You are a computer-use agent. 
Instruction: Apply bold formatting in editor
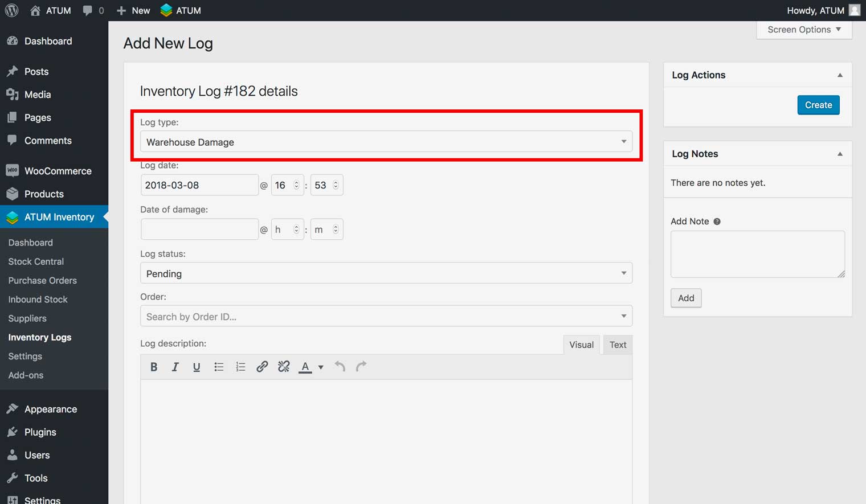tap(154, 367)
